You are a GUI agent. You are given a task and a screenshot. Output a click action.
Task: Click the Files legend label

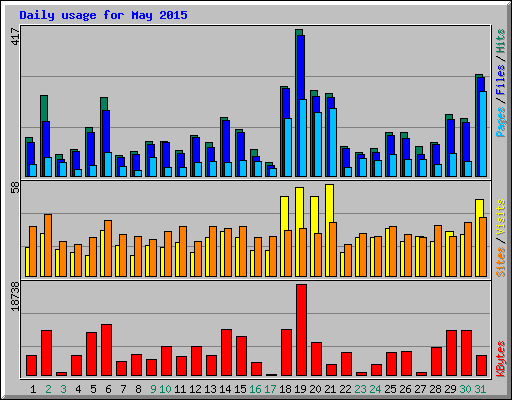501,80
